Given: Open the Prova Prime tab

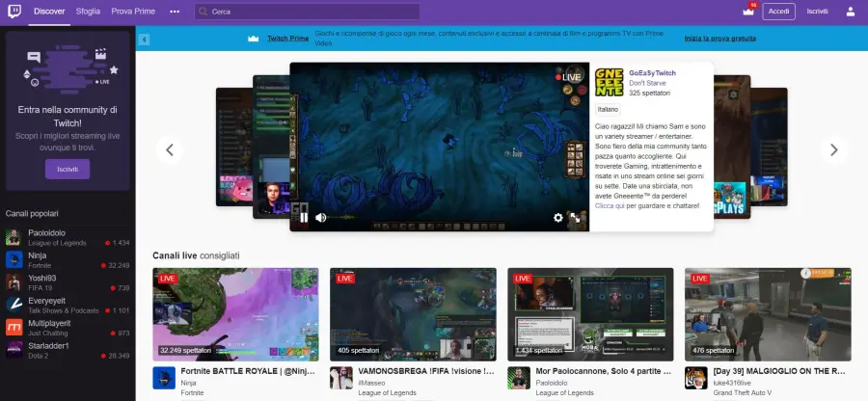Looking at the screenshot, I should tap(133, 11).
